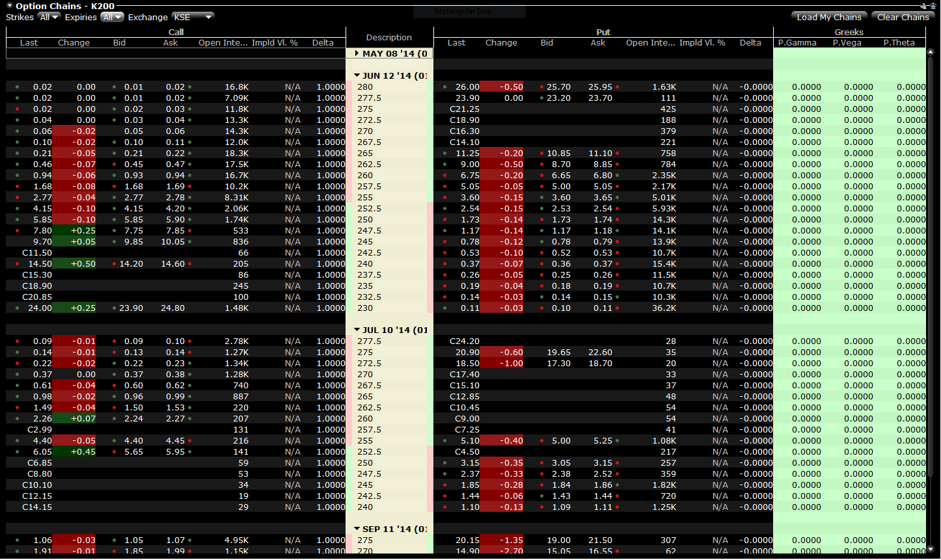Click the Call side Last column header

pyautogui.click(x=29, y=43)
